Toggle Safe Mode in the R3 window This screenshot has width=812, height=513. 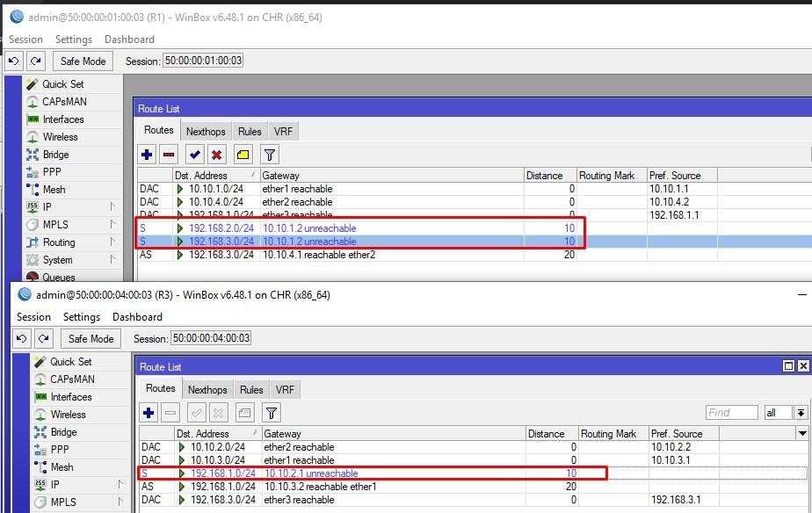91,338
